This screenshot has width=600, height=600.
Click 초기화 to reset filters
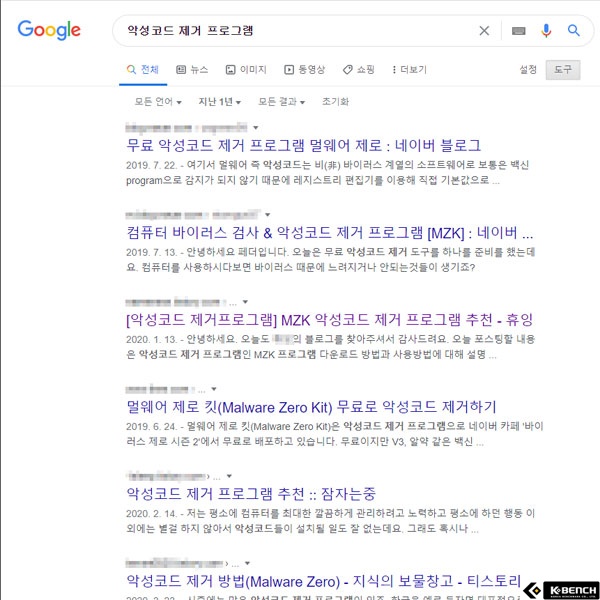point(335,102)
